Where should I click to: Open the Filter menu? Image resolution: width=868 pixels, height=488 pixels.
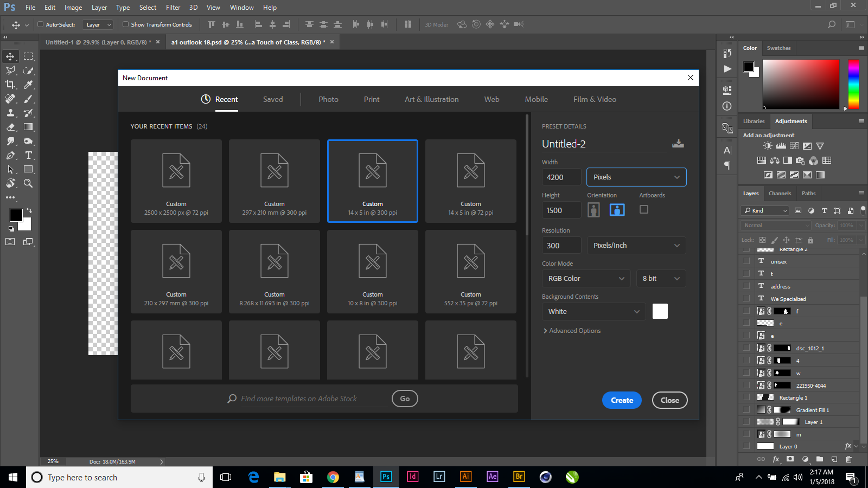click(173, 7)
